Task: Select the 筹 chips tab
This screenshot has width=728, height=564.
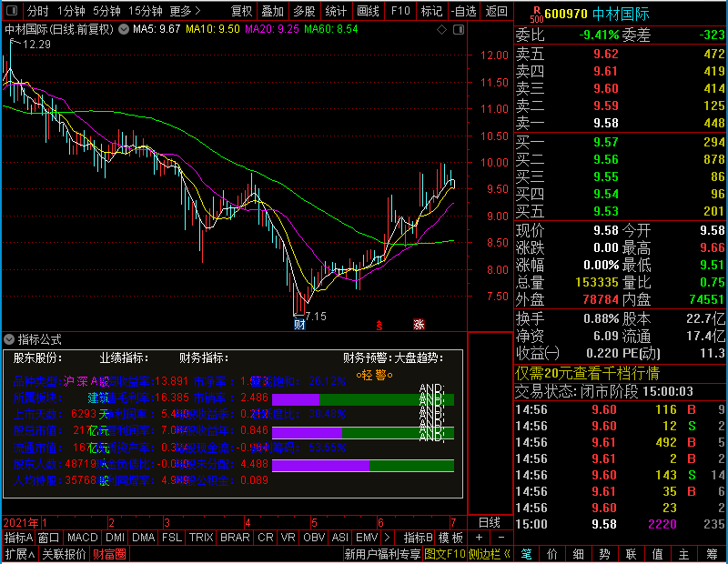Action: (x=712, y=554)
